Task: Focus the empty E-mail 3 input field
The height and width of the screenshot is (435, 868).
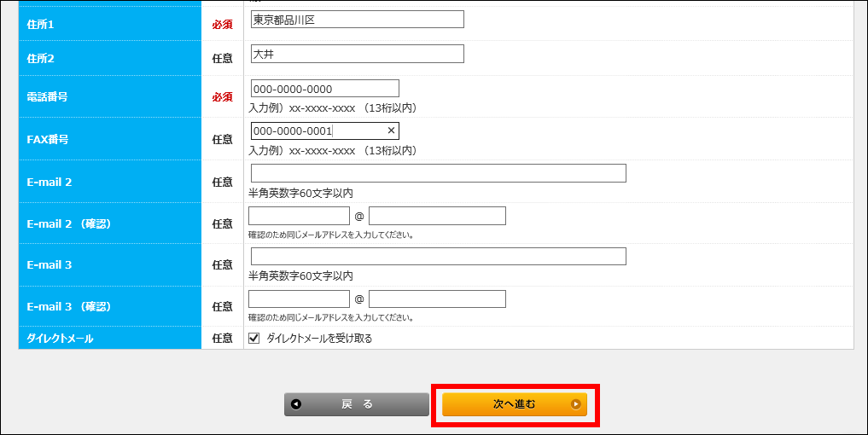Action: [438, 257]
